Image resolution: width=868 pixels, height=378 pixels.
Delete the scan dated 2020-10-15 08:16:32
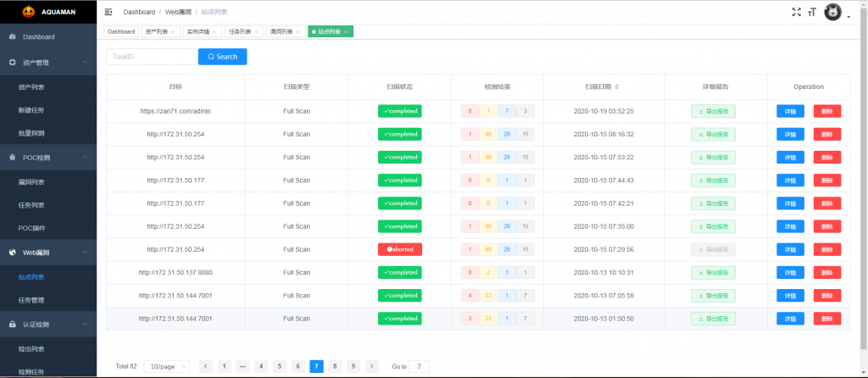[x=827, y=134]
